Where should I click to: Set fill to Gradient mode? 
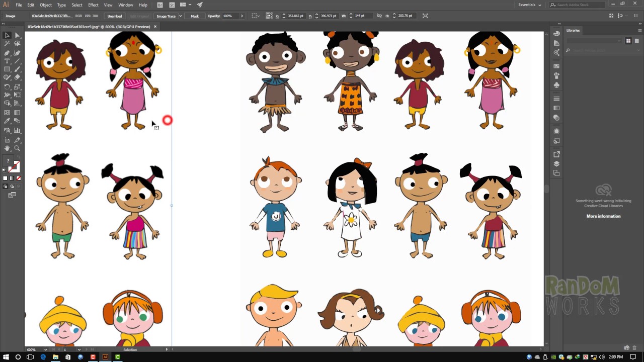point(12,178)
